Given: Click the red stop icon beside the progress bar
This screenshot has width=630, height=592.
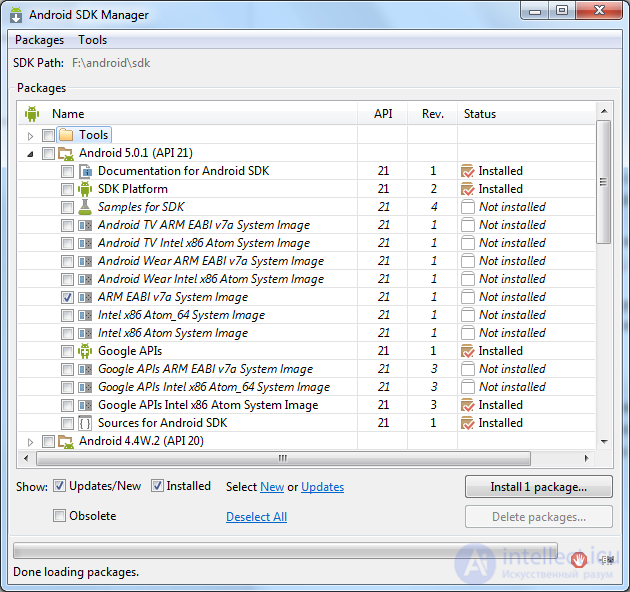Looking at the screenshot, I should [579, 559].
